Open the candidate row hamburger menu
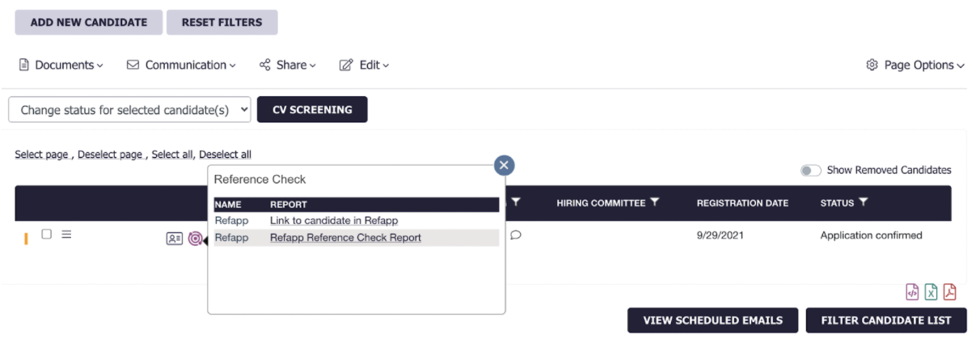 67,235
